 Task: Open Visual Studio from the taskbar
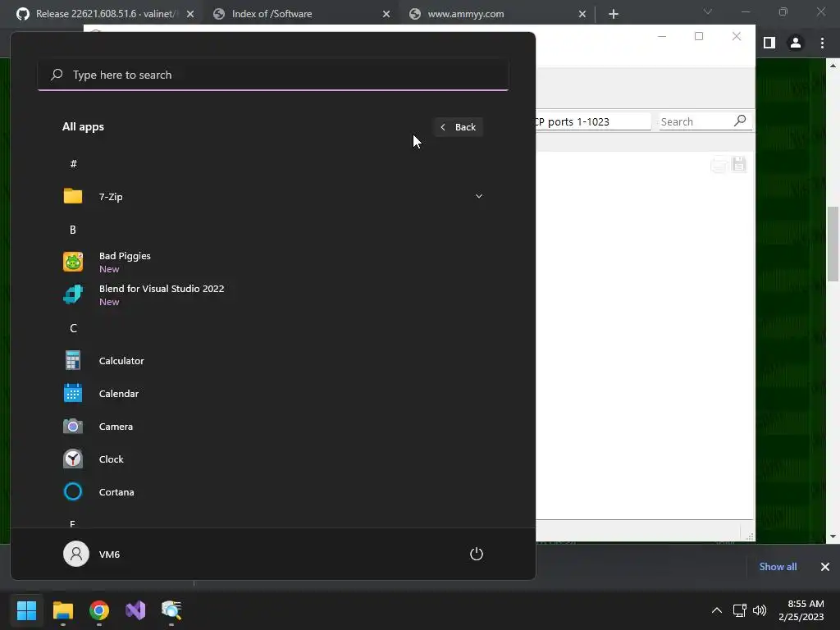(x=135, y=610)
